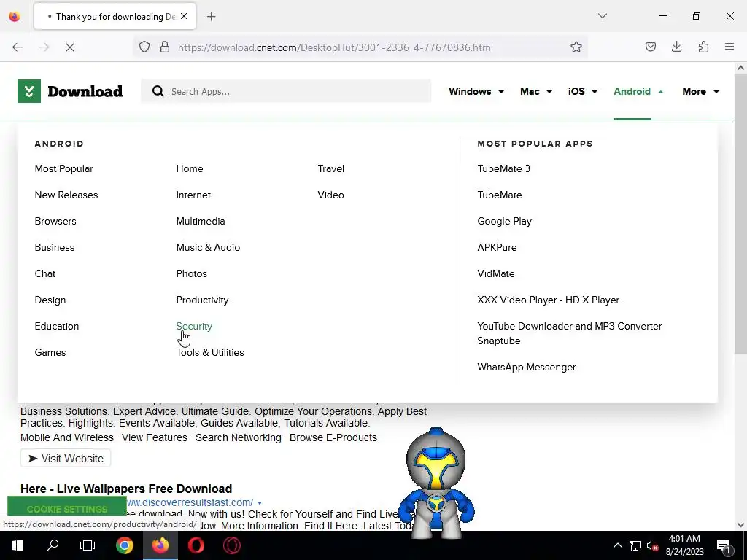The width and height of the screenshot is (747, 560).
Task: Open the Multimedia category
Action: 201,221
